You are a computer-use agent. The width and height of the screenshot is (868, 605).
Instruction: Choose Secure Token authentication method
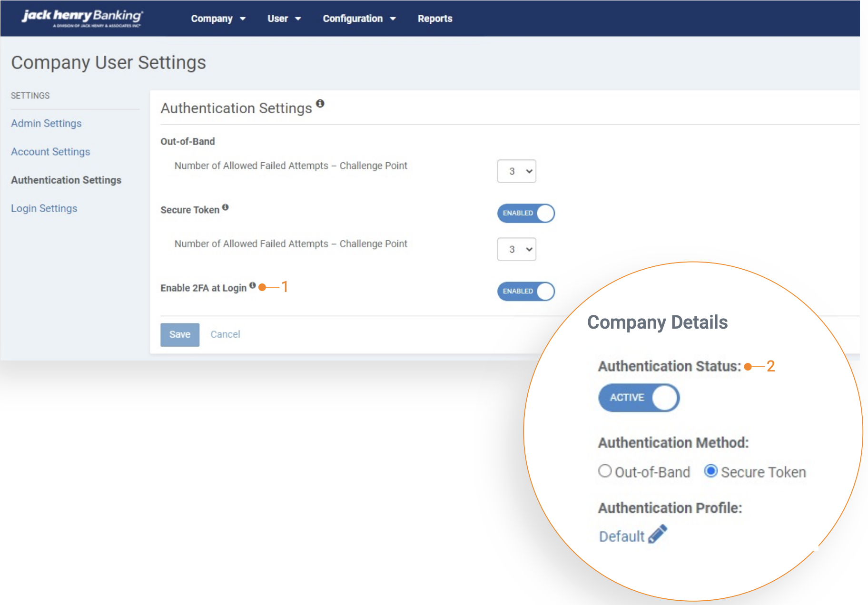[711, 471]
